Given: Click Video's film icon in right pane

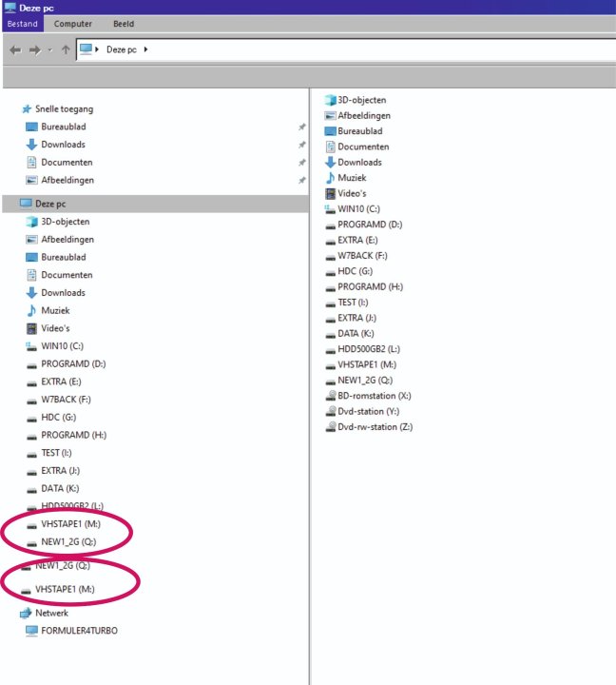Looking at the screenshot, I should click(x=331, y=193).
